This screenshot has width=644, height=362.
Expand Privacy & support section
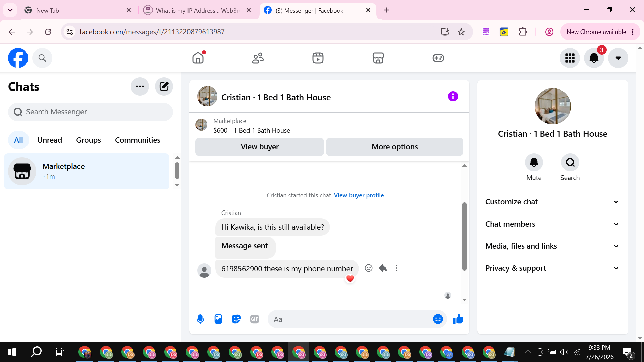(x=553, y=268)
